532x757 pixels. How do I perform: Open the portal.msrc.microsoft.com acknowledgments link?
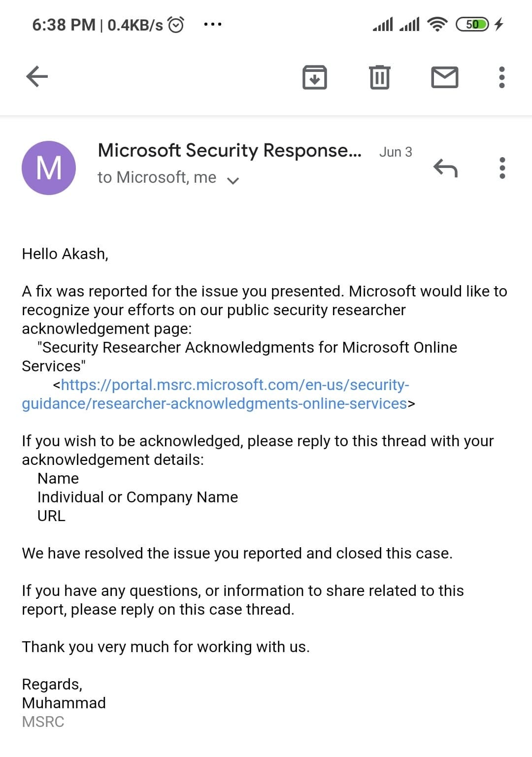pyautogui.click(x=235, y=385)
